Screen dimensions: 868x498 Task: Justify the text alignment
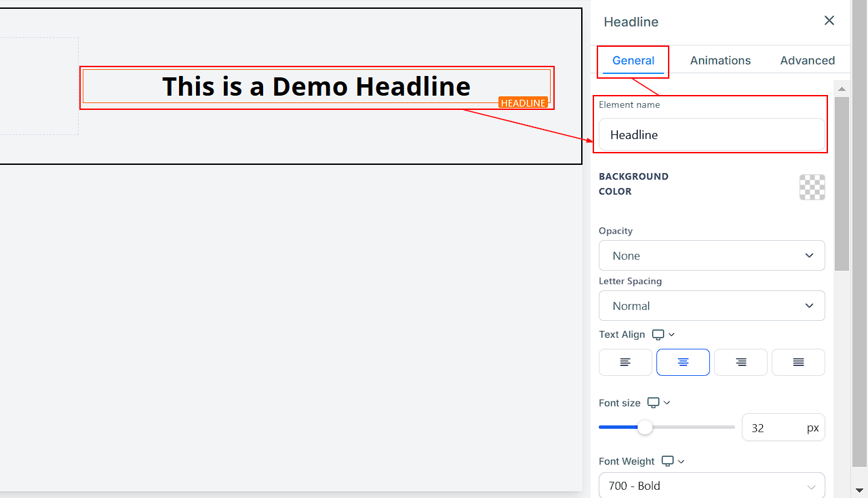point(798,362)
